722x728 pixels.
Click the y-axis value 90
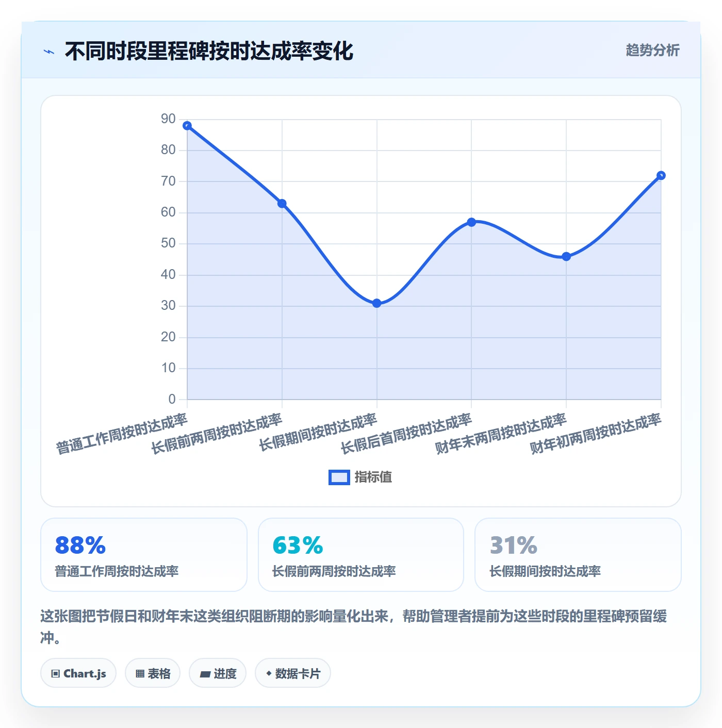click(168, 119)
